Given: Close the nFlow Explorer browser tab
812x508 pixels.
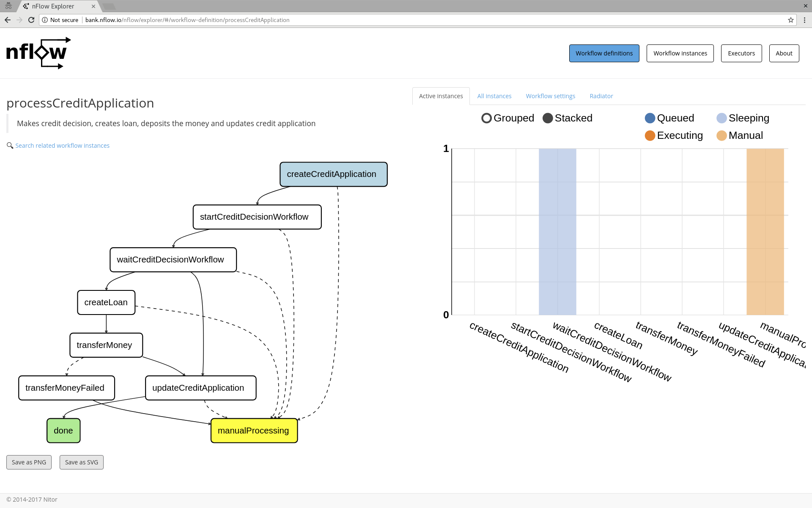Looking at the screenshot, I should (x=93, y=6).
